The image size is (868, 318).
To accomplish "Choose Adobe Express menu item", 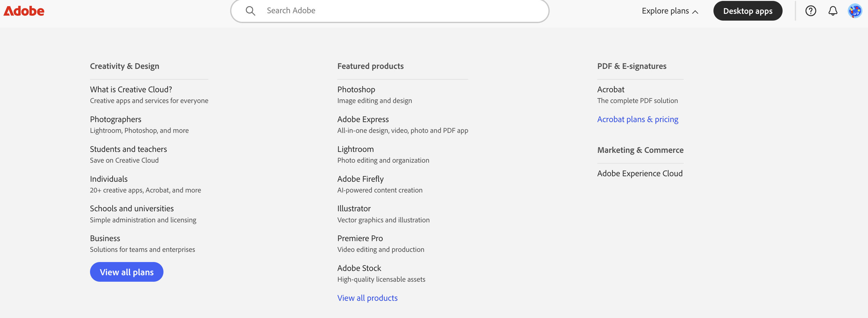I will tap(363, 119).
